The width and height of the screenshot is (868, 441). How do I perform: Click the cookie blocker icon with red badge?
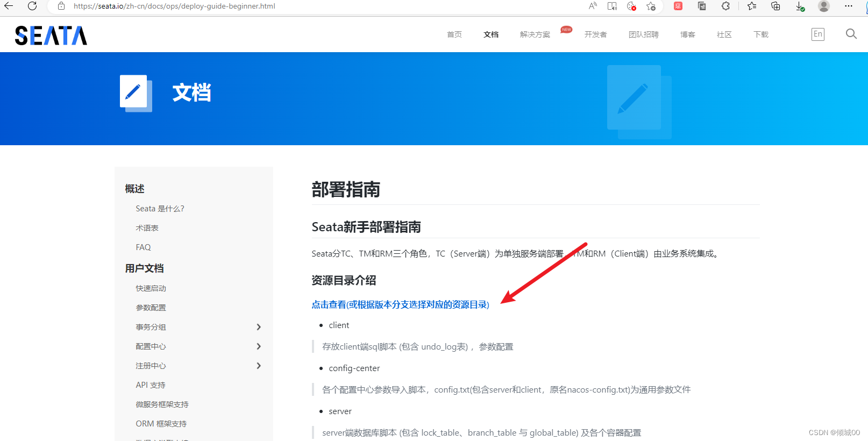[x=631, y=6]
